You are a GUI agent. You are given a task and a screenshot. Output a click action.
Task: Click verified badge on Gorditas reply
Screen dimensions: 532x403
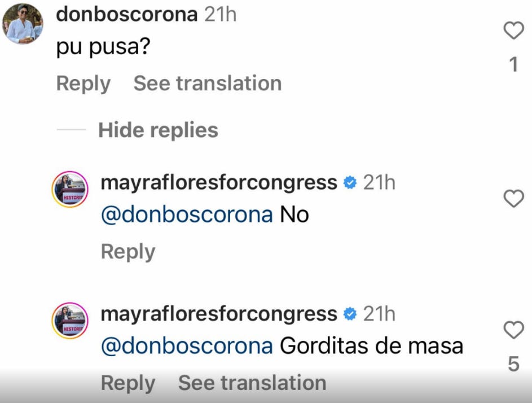[x=350, y=314]
